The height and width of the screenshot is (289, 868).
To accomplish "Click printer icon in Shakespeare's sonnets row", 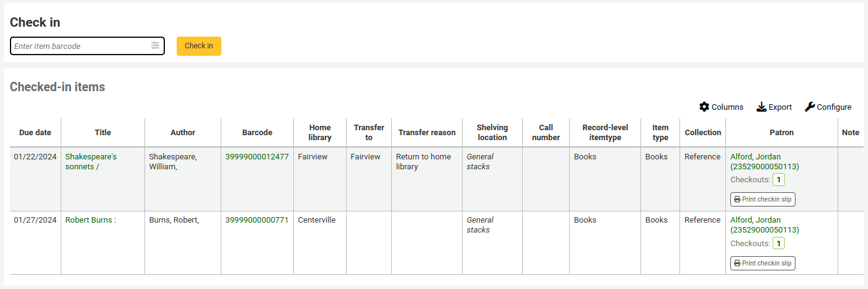I will tap(737, 200).
